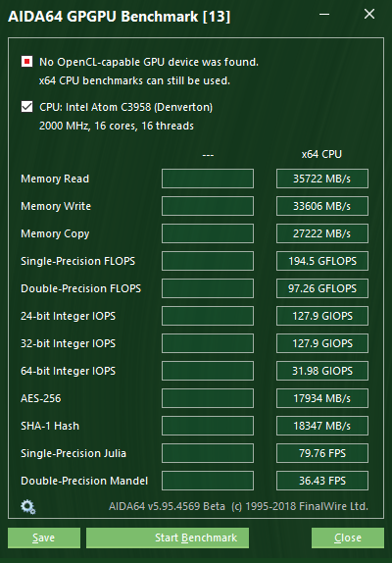
Task: Close the window with the X icon
Action: (x=369, y=15)
